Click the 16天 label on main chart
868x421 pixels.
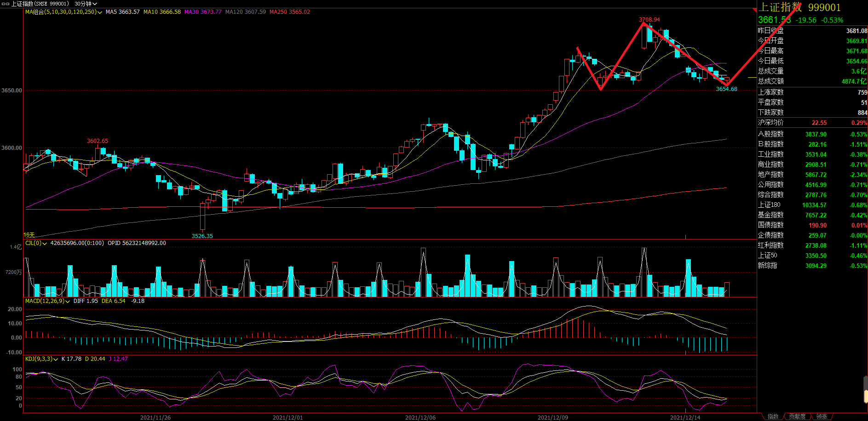(x=29, y=235)
